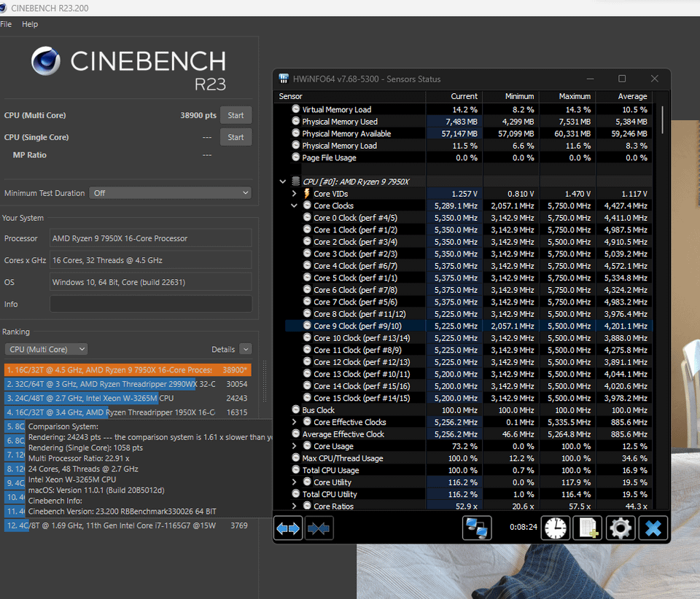The image size is (700, 599).
Task: Open the CPU (Multi Core) ranking dropdown
Action: (47, 349)
